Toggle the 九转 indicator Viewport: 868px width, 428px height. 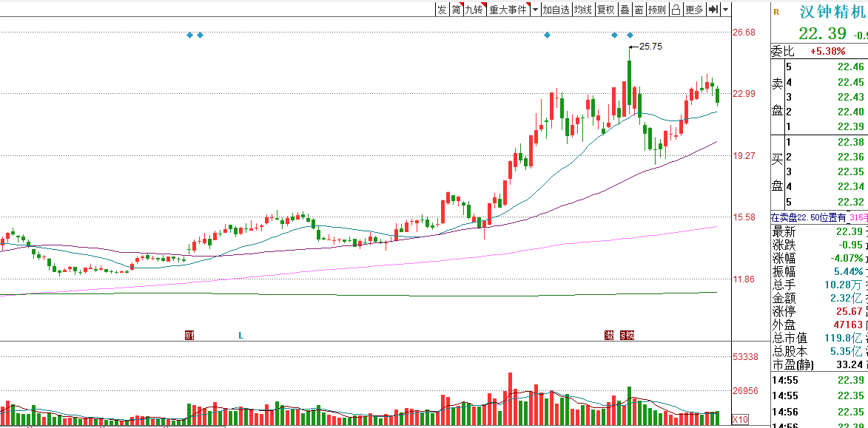coord(474,10)
